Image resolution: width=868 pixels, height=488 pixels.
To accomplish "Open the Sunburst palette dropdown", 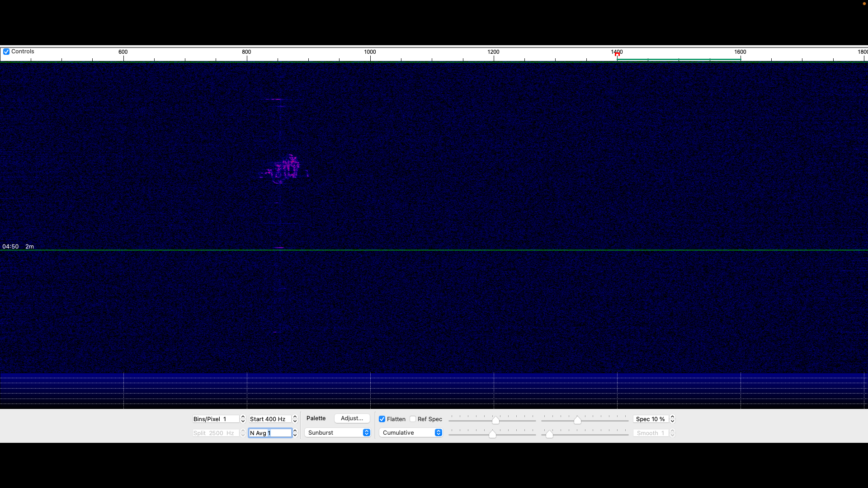I will [x=338, y=432].
